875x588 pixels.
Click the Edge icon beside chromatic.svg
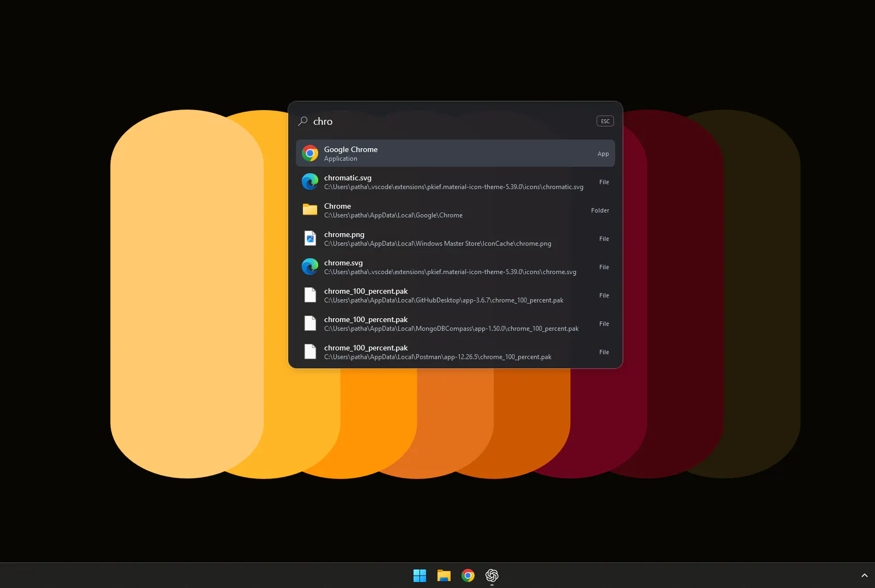[x=310, y=181]
